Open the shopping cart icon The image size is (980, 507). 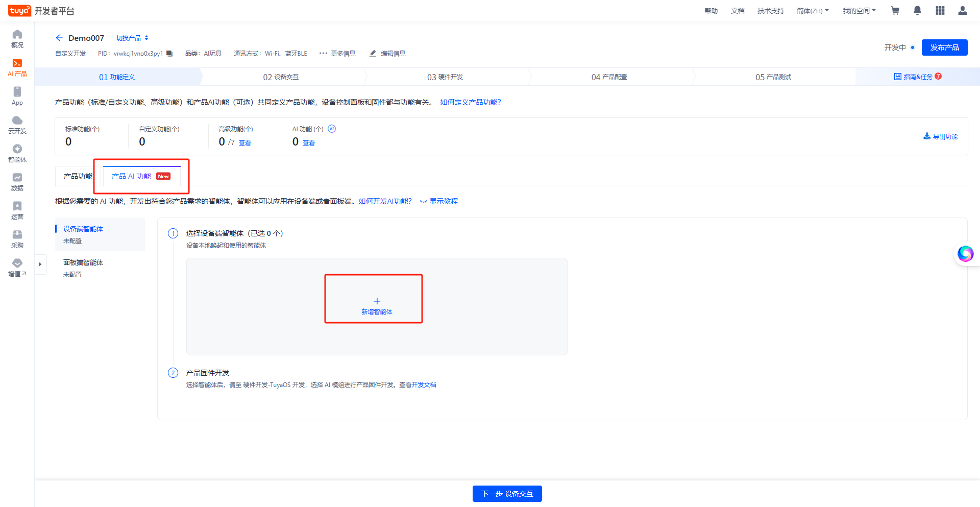[895, 11]
